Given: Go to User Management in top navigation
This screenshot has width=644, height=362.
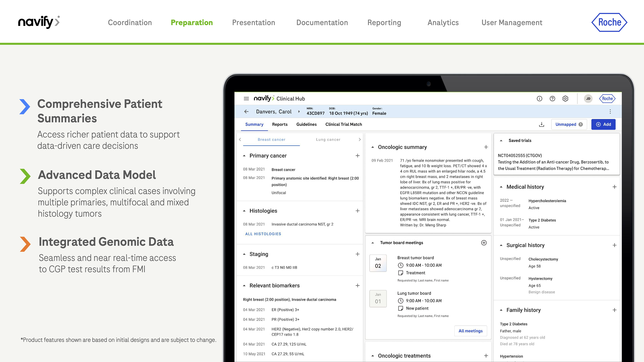Looking at the screenshot, I should pyautogui.click(x=512, y=22).
